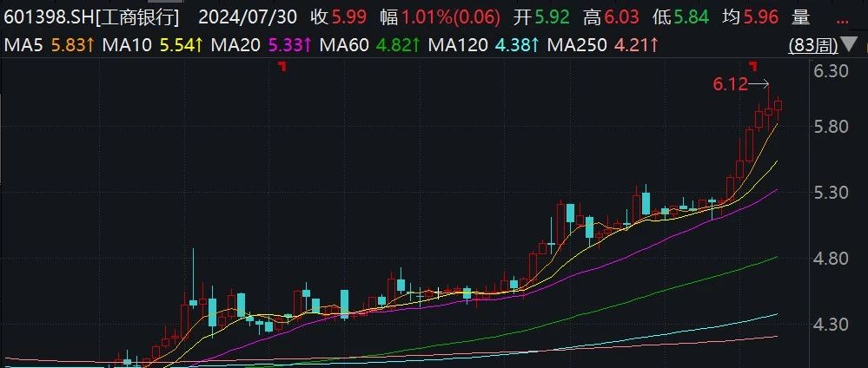Click the closing price 收5.99
The height and width of the screenshot is (368, 868).
point(339,17)
